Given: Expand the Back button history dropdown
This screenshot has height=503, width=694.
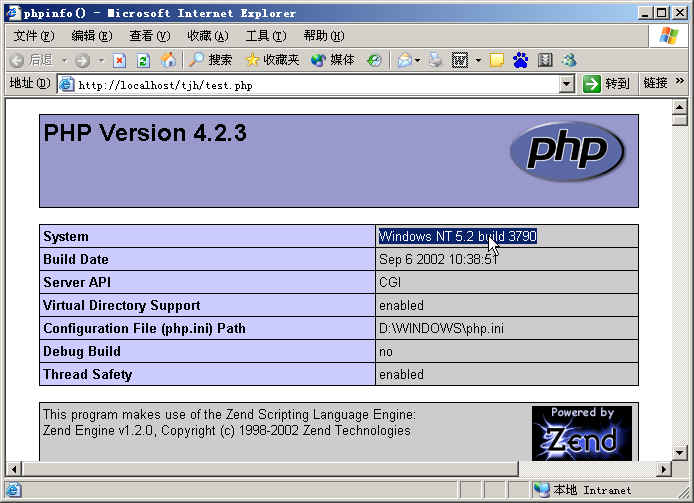Looking at the screenshot, I should (x=64, y=60).
